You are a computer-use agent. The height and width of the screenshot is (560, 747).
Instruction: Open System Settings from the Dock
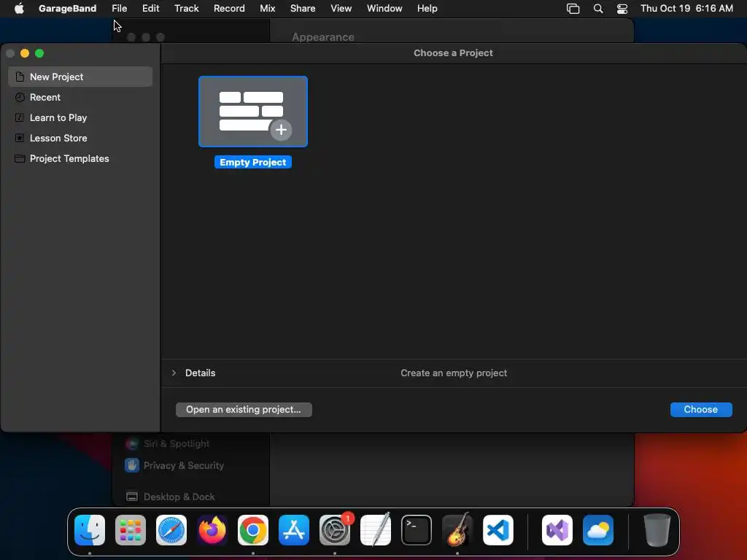tap(334, 530)
